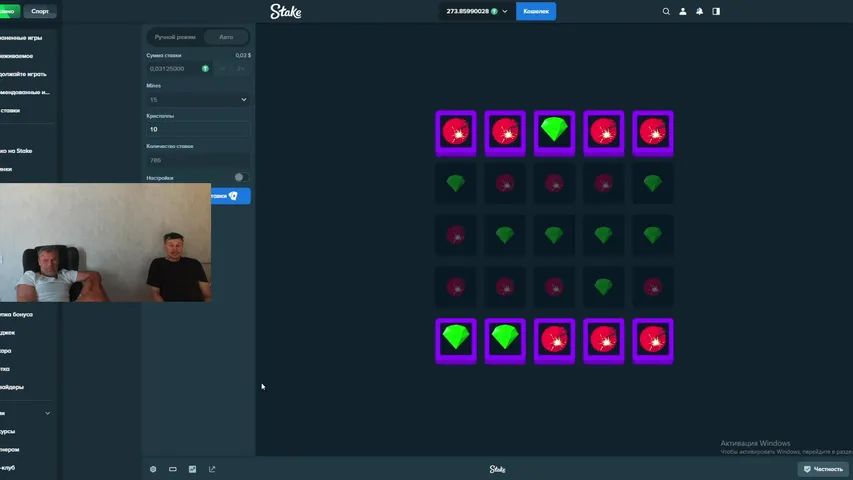853x480 pixels.
Task: Expand the collapsed sidebar section chevron
Action: point(48,413)
